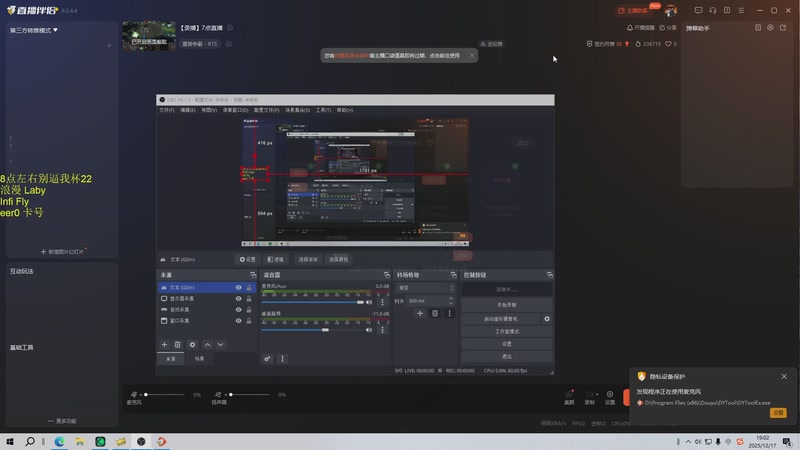Image resolution: width=800 pixels, height=450 pixels.
Task: Toggle visibility of 文本 (GDI+) source
Action: point(238,288)
